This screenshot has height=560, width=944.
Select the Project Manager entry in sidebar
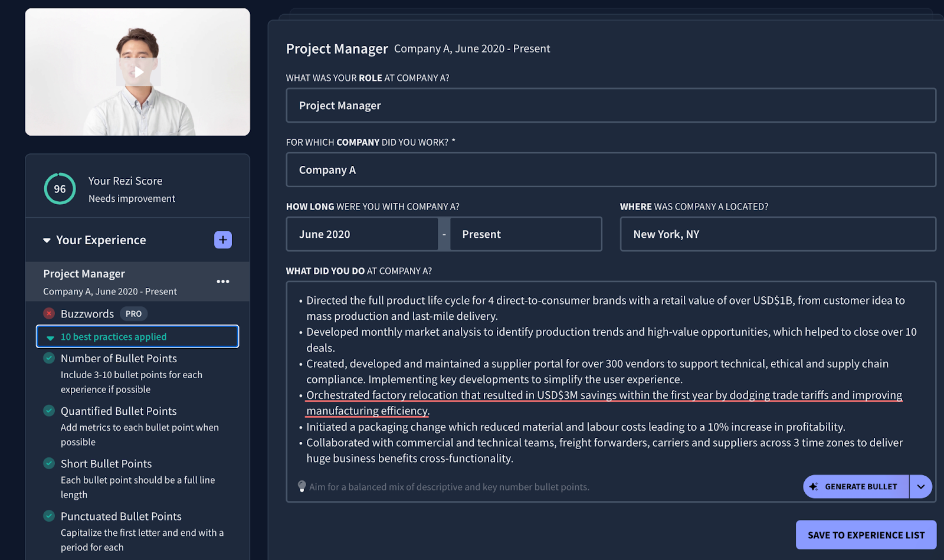[x=83, y=273]
